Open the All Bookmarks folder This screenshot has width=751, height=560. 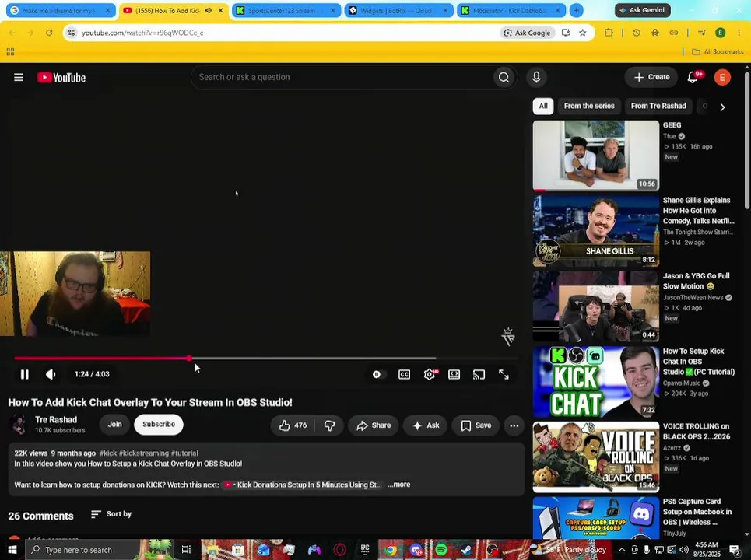(718, 51)
